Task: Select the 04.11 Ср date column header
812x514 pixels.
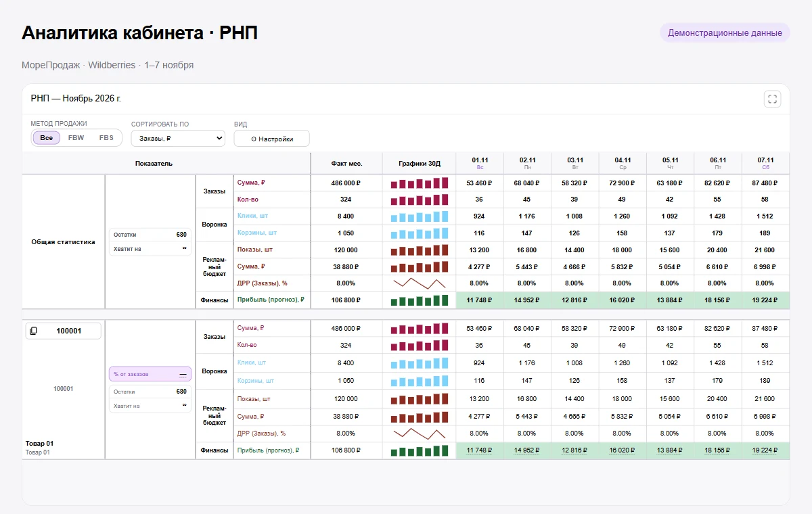Action: (x=623, y=163)
